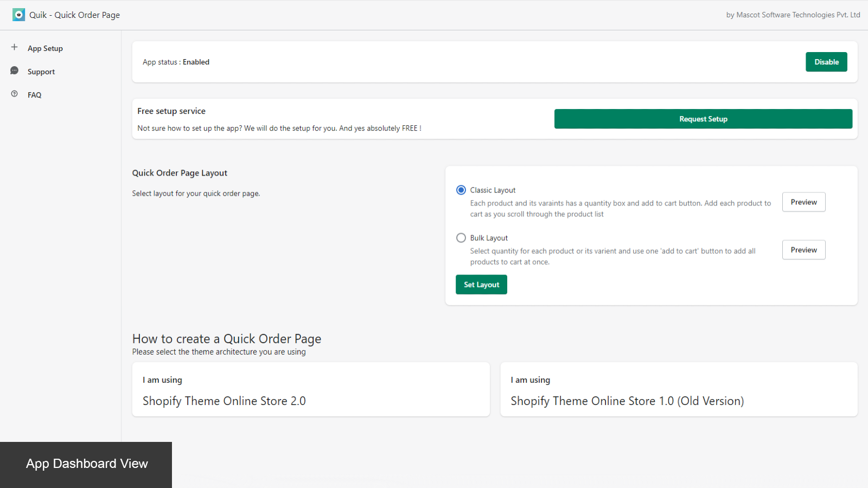Viewport: 868px width, 488px height.
Task: Choose Shopify Theme Online Store 1.0 card
Action: tap(679, 389)
